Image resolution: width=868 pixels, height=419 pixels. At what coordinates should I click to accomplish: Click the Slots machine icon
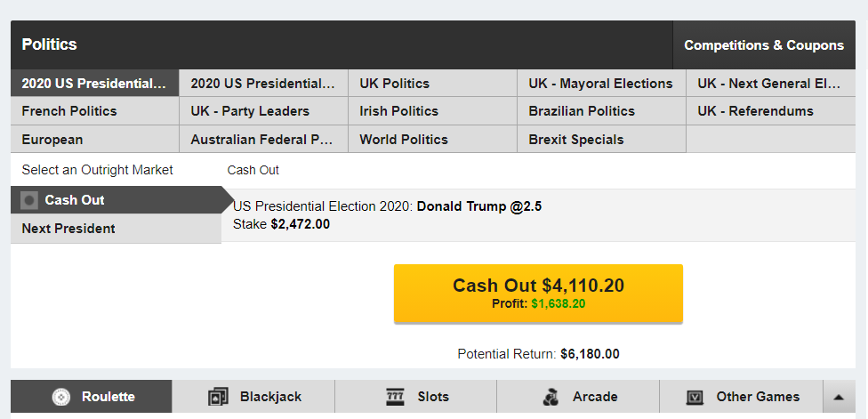click(x=396, y=397)
